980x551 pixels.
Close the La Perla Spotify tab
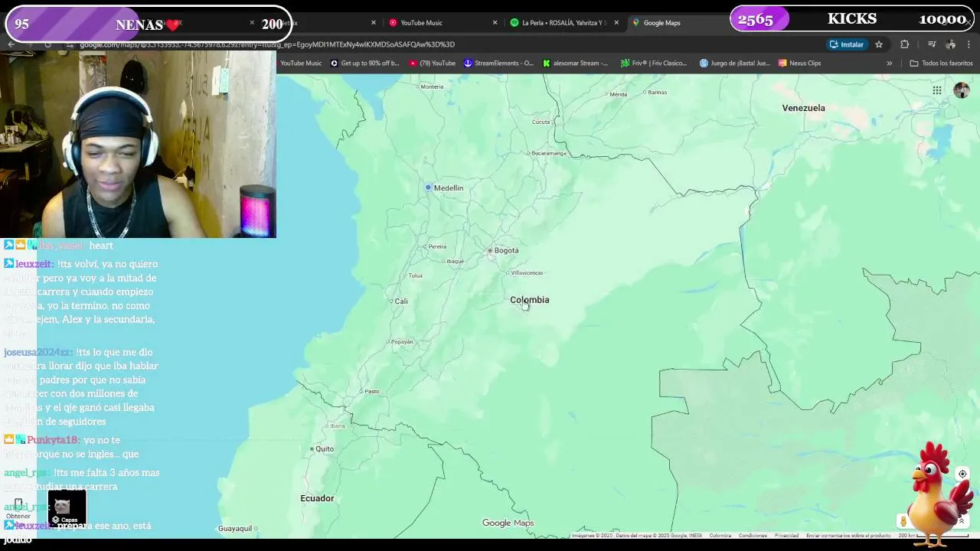(x=616, y=23)
